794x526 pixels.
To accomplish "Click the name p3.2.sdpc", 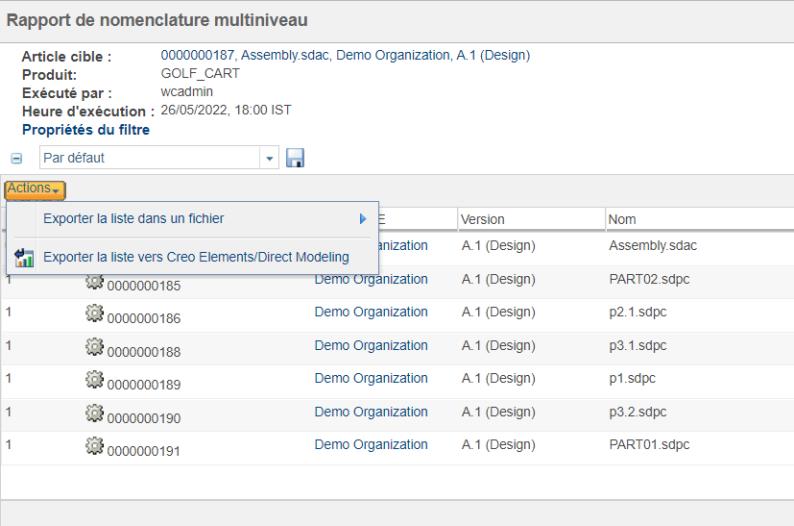I will pyautogui.click(x=638, y=412).
